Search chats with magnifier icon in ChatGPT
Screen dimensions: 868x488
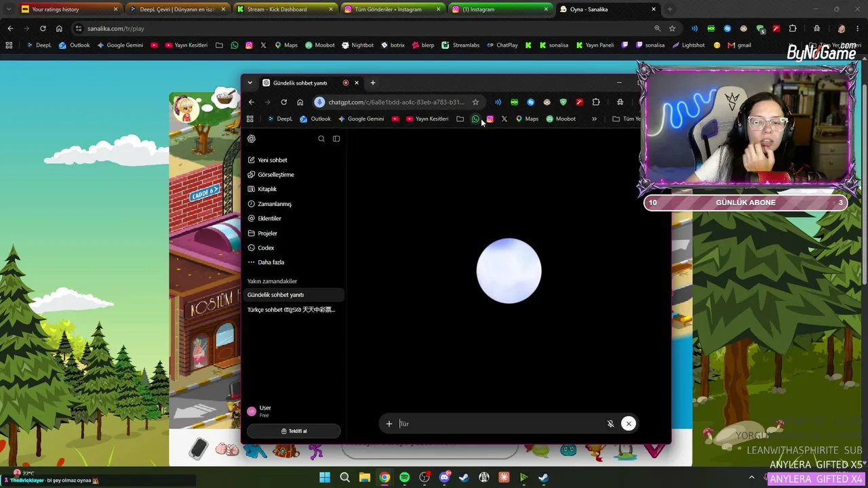(321, 139)
